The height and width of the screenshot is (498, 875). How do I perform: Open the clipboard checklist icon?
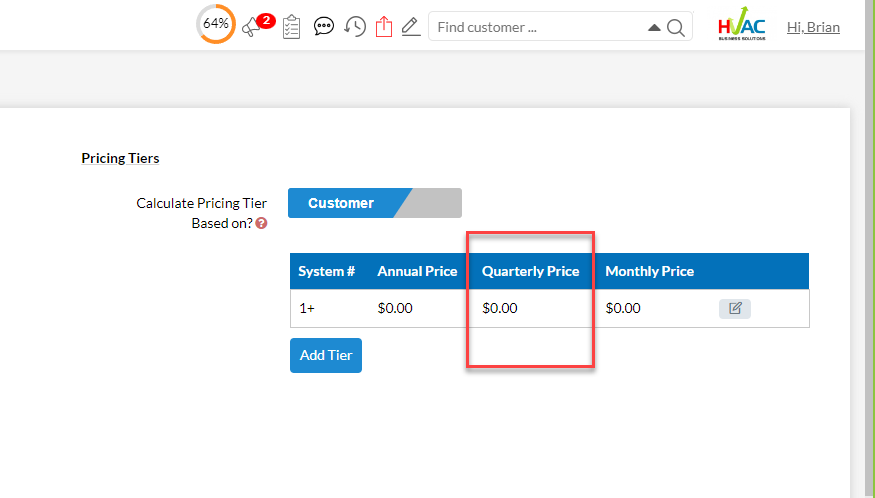(x=291, y=27)
